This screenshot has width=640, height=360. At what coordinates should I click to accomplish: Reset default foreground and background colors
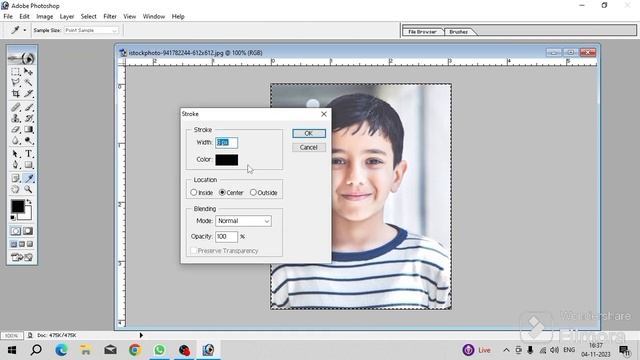tap(13, 218)
